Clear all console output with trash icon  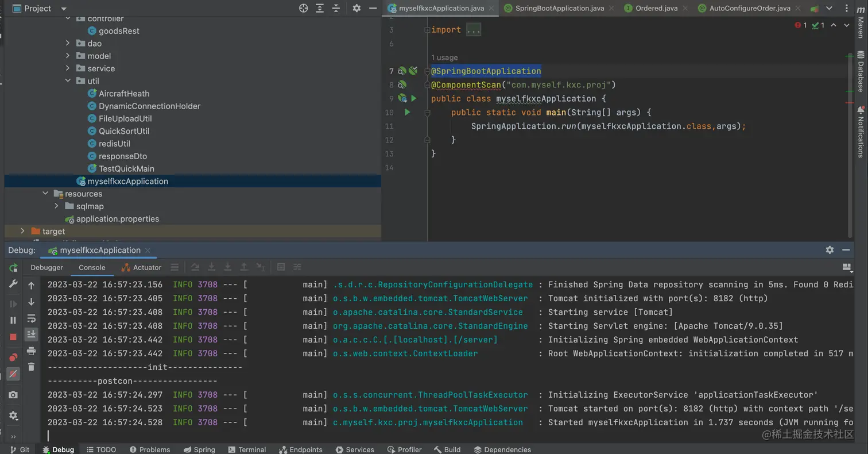pos(32,367)
